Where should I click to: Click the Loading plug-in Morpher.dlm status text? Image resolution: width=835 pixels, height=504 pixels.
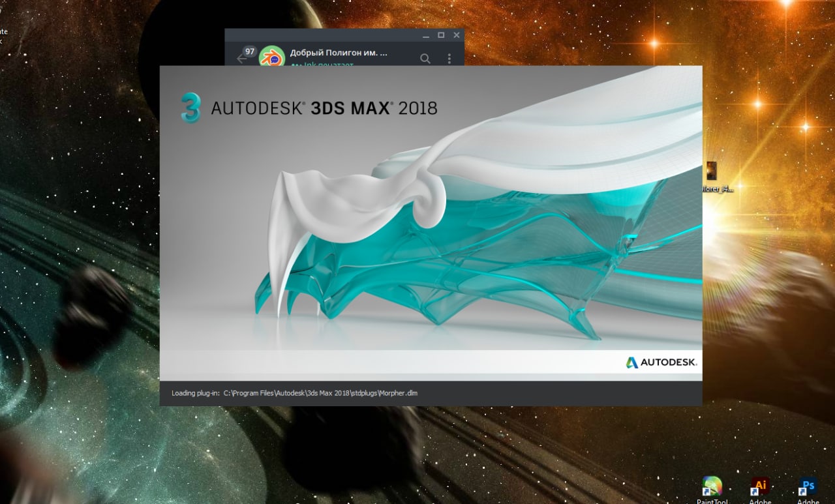(x=294, y=393)
